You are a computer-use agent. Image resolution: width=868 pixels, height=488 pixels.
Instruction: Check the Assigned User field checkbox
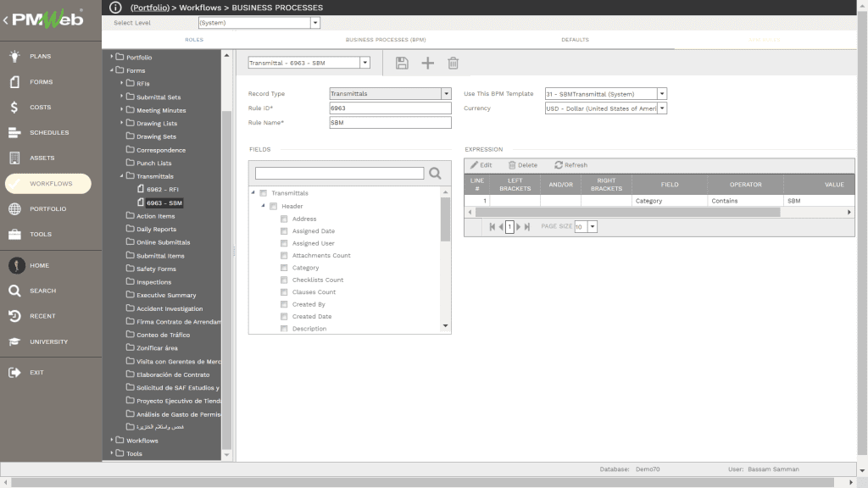[284, 243]
